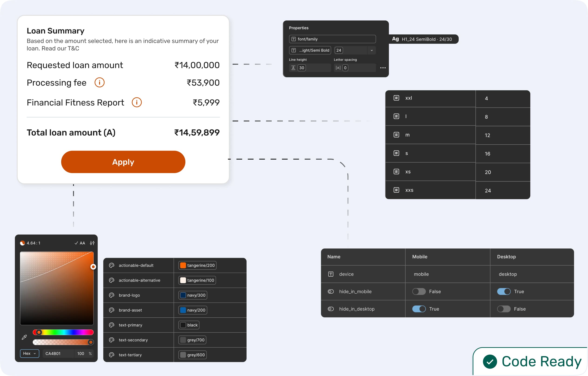
Task: Open the Hex color format dropdown
Action: click(29, 353)
